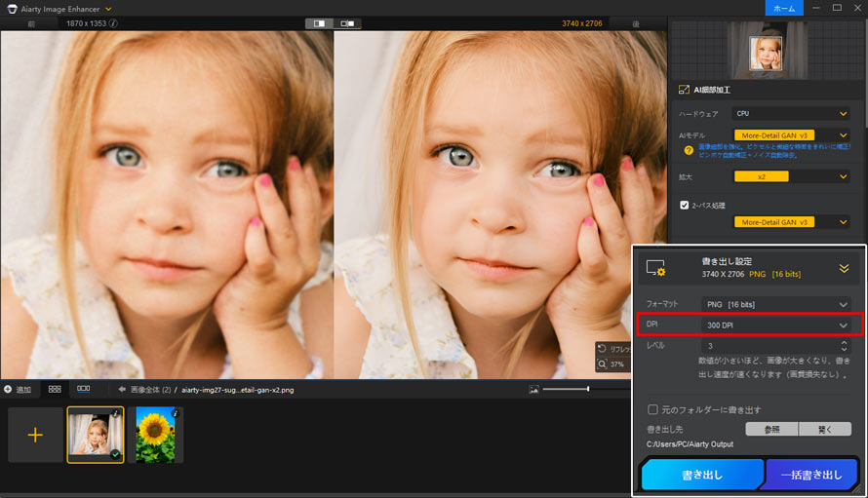
Task: Click the thumbnail size image icon
Action: [x=533, y=390]
